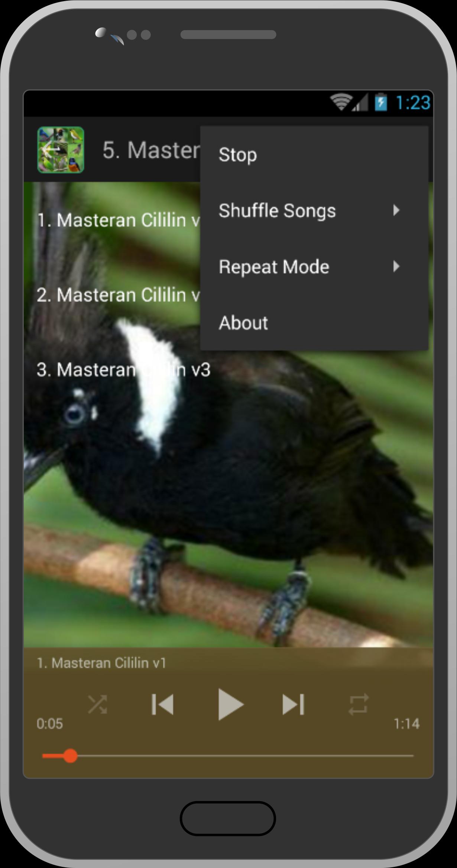457x868 pixels.
Task: Play track 1. Masteran Cililin v1
Action: click(119, 220)
